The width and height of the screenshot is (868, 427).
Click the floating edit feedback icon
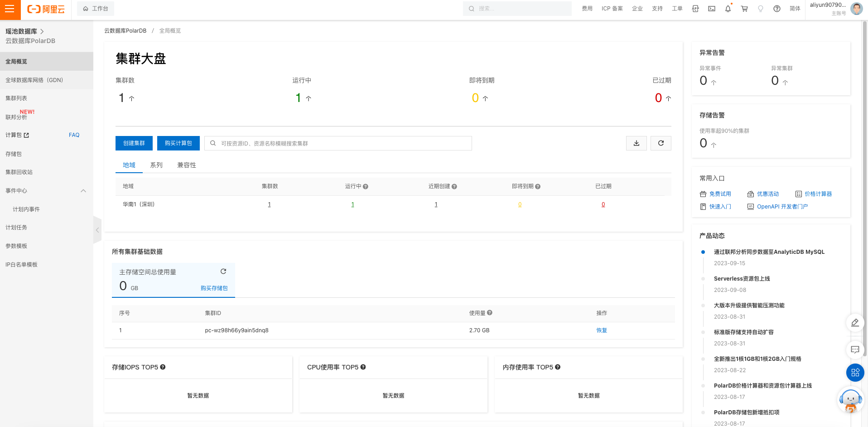[855, 323]
